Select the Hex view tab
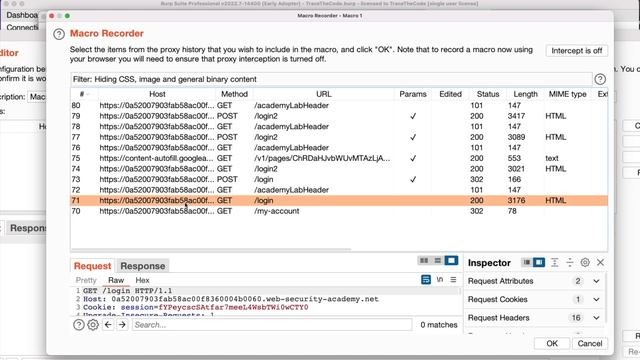This screenshot has width=640, height=360. coord(142,280)
